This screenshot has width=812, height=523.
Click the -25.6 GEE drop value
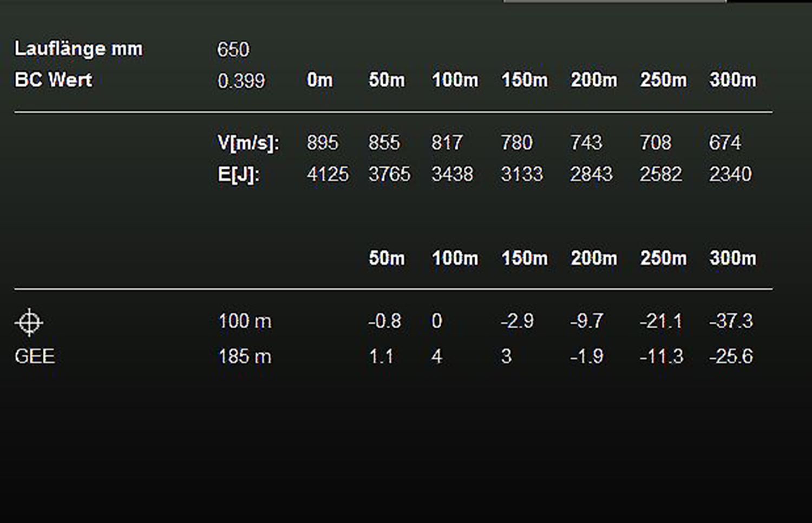[731, 356]
